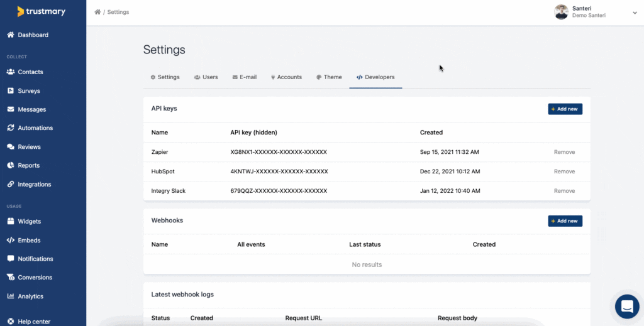
Task: Click the Integrations link icon
Action: tap(11, 185)
